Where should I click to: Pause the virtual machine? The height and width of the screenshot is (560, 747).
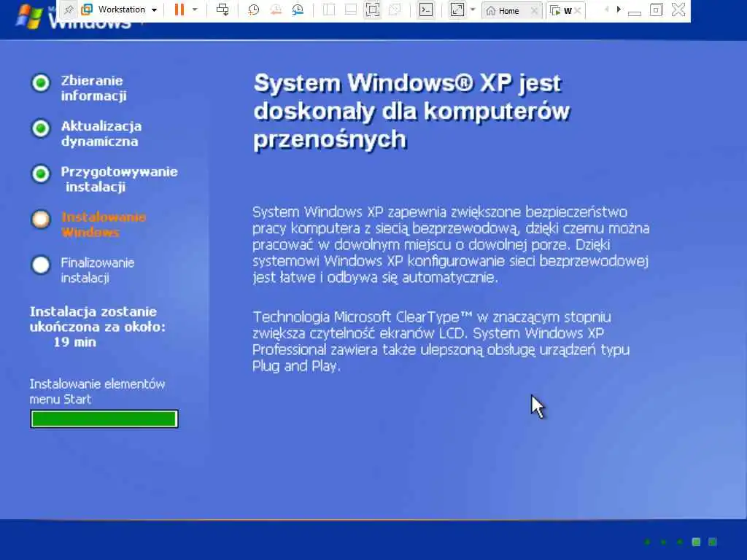(x=179, y=9)
